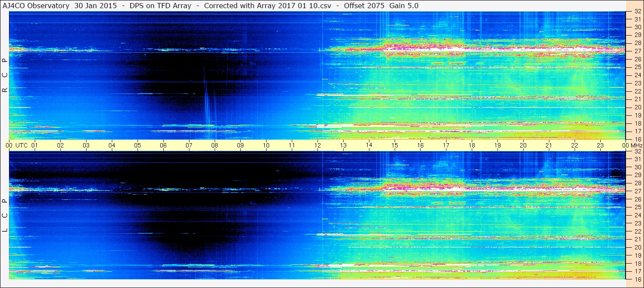
Task: Click the 20 MHz label on the upper frequency scale
Action: point(637,107)
